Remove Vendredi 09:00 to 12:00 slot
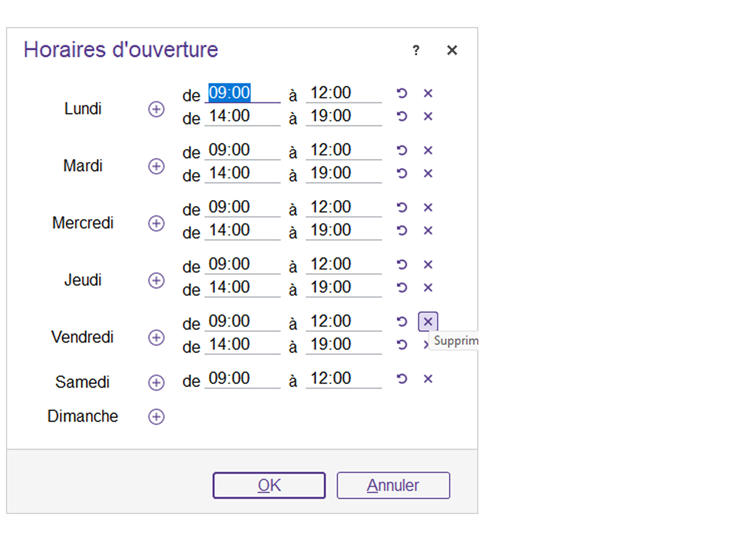 [x=428, y=322]
